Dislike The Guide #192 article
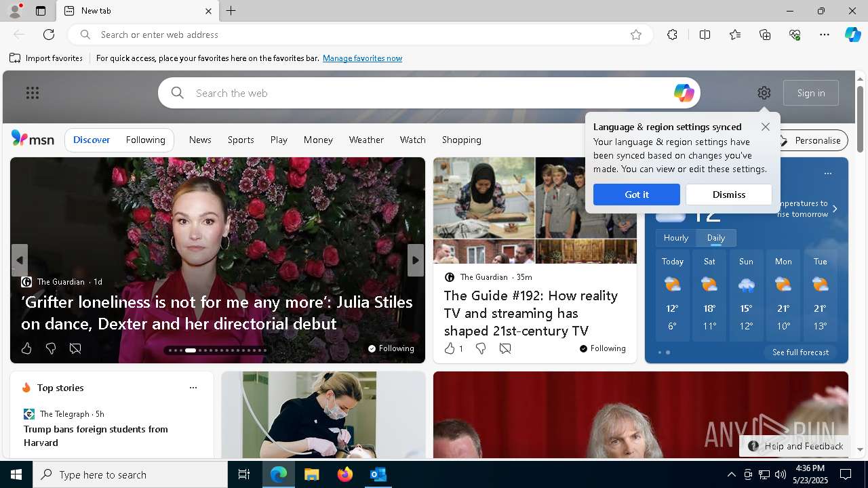The height and width of the screenshot is (488, 868). tap(481, 348)
